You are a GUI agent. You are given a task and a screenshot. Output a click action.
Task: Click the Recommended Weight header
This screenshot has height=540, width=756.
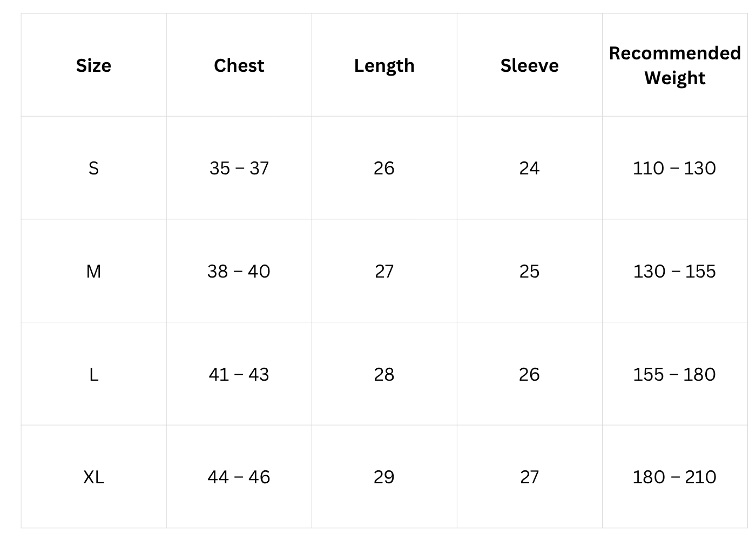tap(674, 65)
